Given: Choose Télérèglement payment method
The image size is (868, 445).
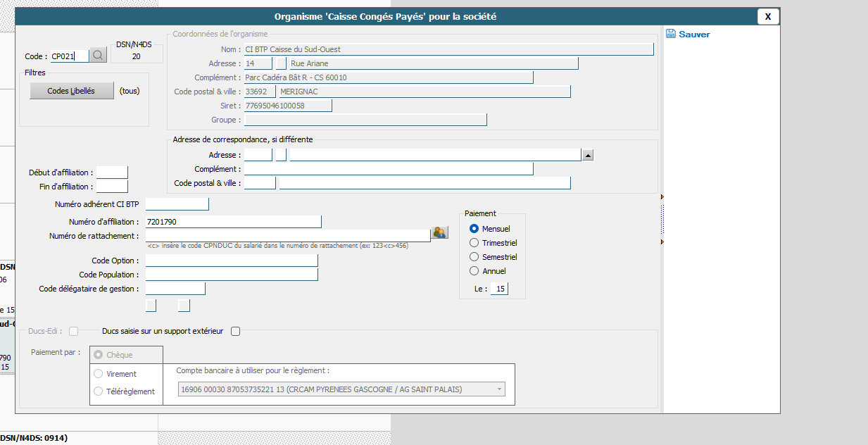Looking at the screenshot, I should 99,391.
